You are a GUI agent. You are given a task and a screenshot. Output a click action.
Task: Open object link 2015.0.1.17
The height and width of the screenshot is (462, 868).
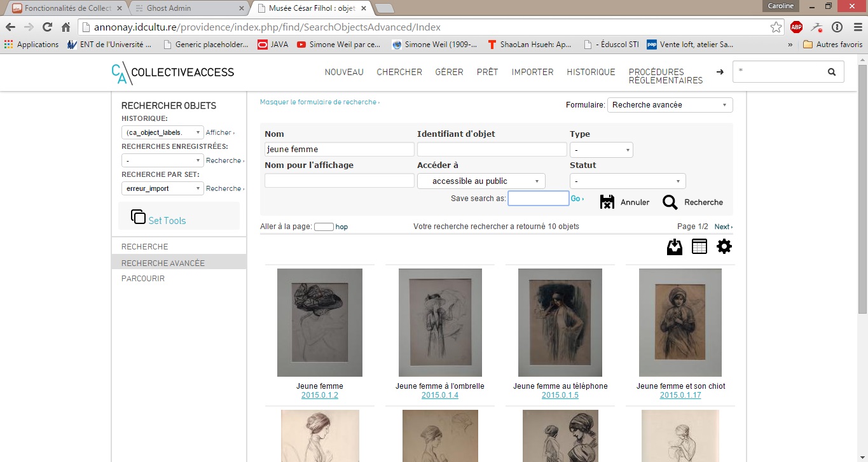680,395
